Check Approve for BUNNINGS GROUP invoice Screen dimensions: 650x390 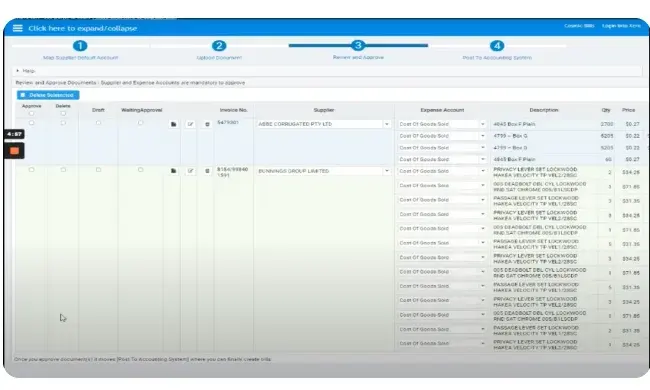click(32, 170)
